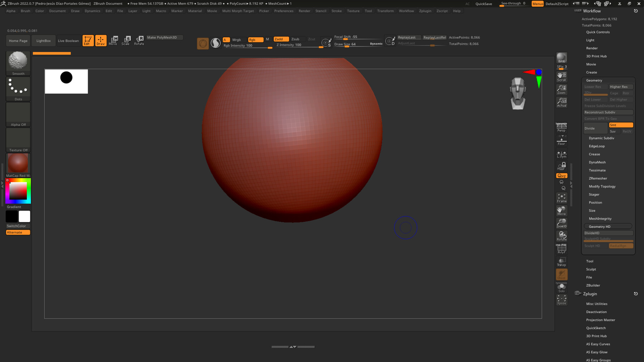644x362 pixels.
Task: Click the BPR render icon
Action: (561, 57)
